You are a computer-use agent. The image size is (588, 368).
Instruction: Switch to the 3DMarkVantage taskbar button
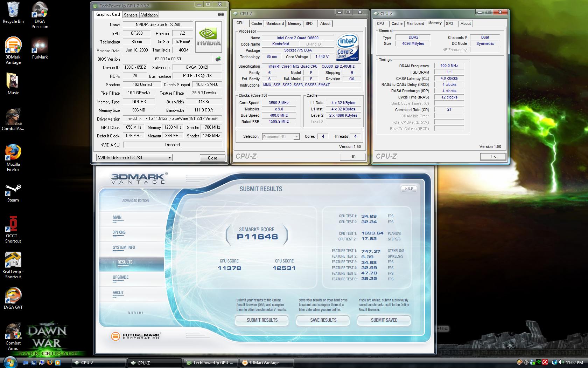(x=267, y=363)
